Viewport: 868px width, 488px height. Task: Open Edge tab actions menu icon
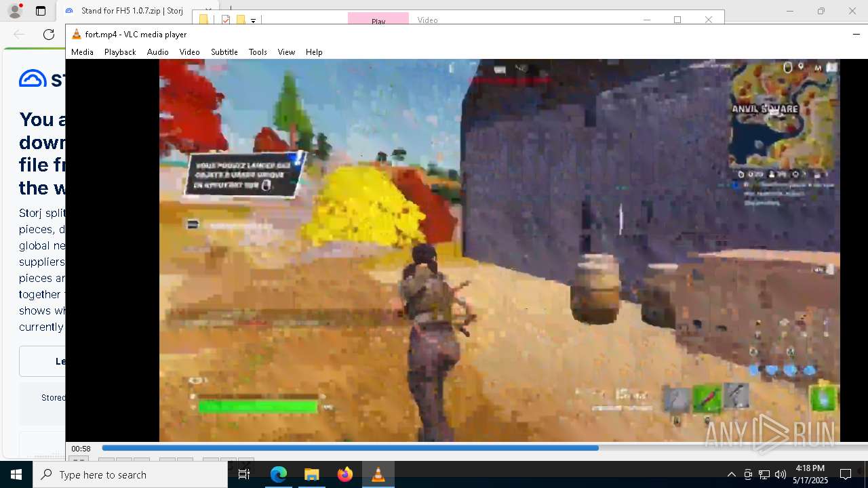[x=41, y=11]
